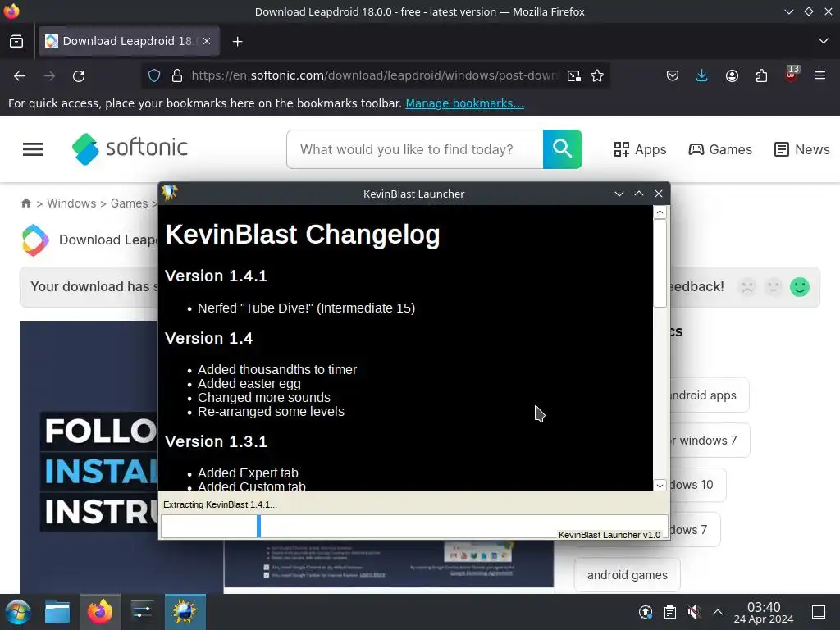Click the android apps topic tag
The width and height of the screenshot is (840, 630).
[x=710, y=395]
